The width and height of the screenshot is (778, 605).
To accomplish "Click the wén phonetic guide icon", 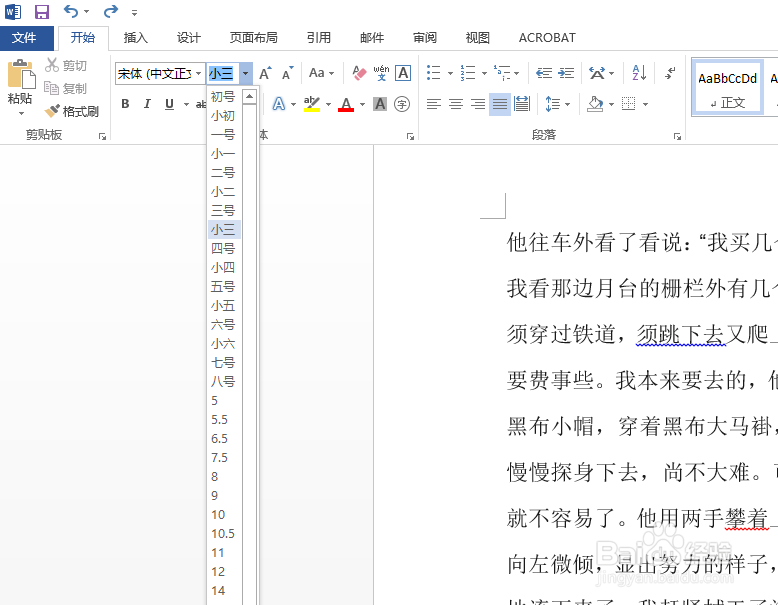I will point(381,73).
